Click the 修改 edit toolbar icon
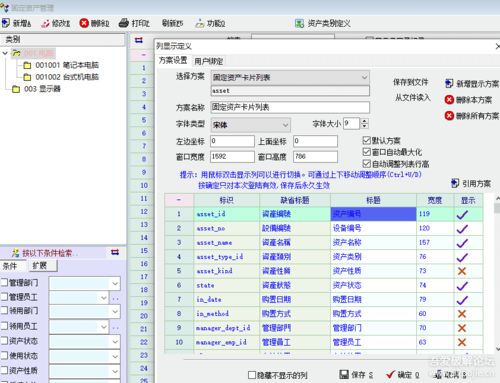The width and height of the screenshot is (500, 383). click(x=45, y=23)
